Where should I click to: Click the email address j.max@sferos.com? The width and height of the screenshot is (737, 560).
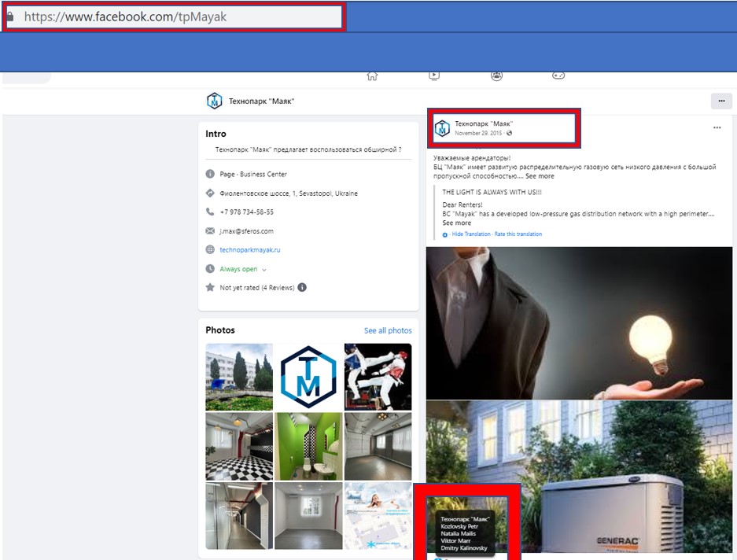coord(246,231)
